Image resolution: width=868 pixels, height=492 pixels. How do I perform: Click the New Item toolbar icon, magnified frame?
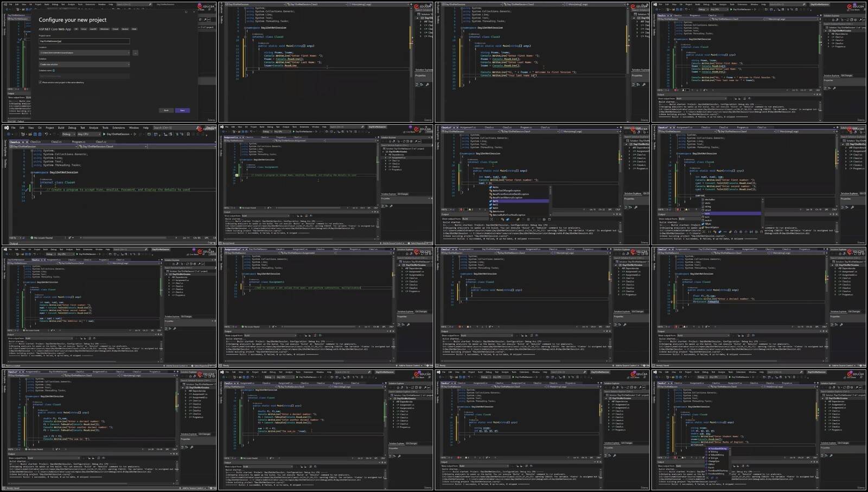tap(24, 134)
